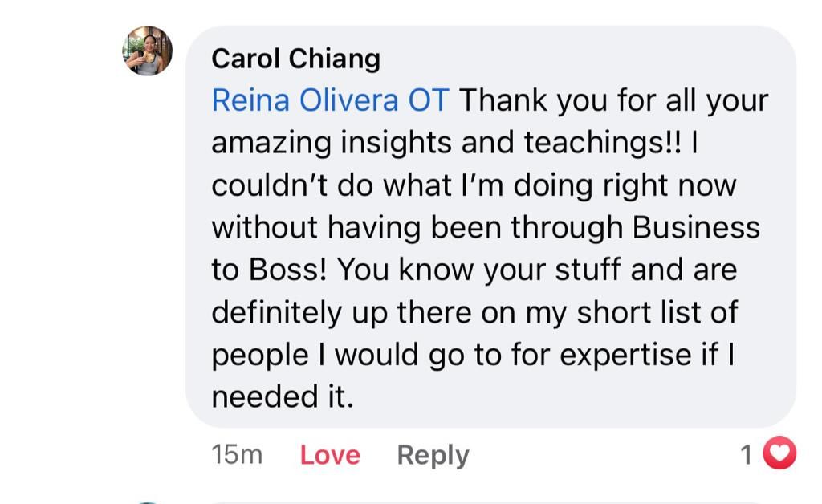Screen dimensions: 822x504
Task: Click the red heart reaction icon
Action: (x=778, y=454)
